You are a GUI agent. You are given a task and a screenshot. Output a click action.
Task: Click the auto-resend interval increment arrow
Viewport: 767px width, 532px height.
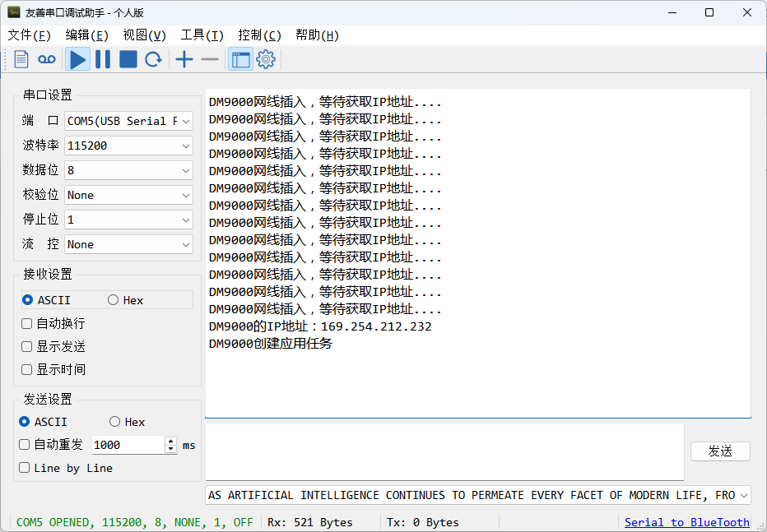click(170, 441)
